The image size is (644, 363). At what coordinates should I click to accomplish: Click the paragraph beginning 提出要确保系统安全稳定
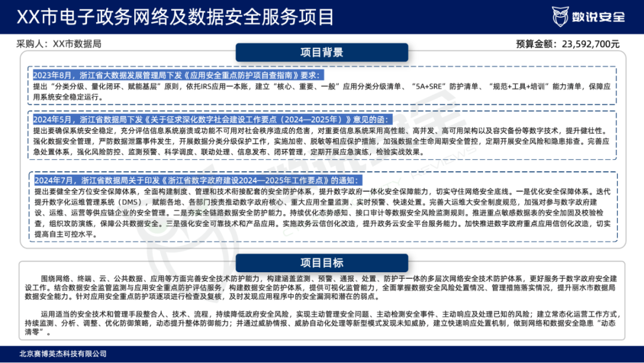(x=322, y=141)
